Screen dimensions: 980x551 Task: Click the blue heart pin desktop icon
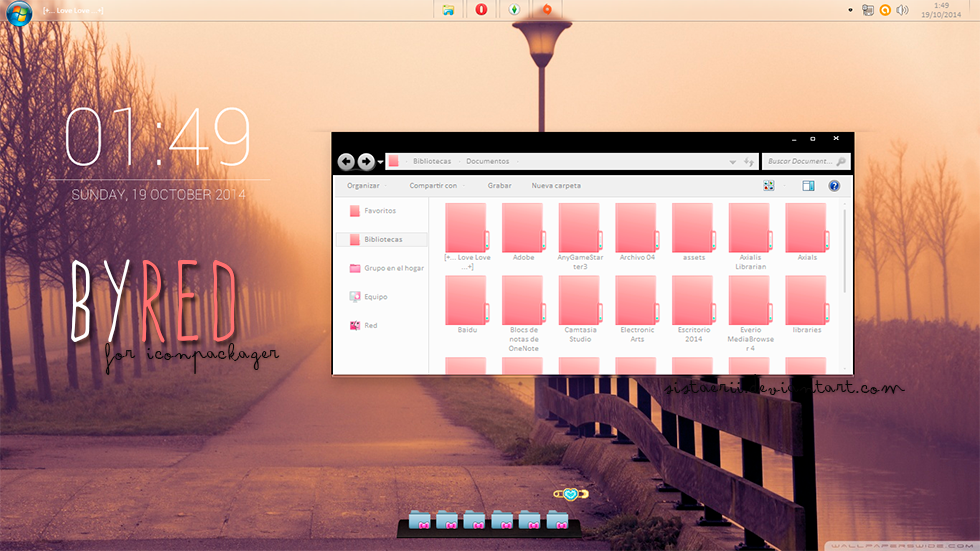(x=571, y=494)
